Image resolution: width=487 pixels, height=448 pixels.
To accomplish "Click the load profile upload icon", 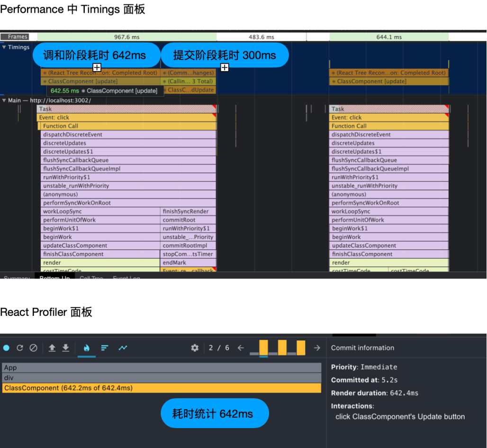I will point(52,348).
